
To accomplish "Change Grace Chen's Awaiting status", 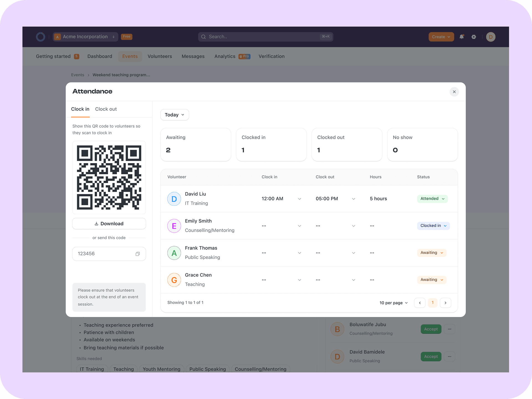I will coord(432,280).
